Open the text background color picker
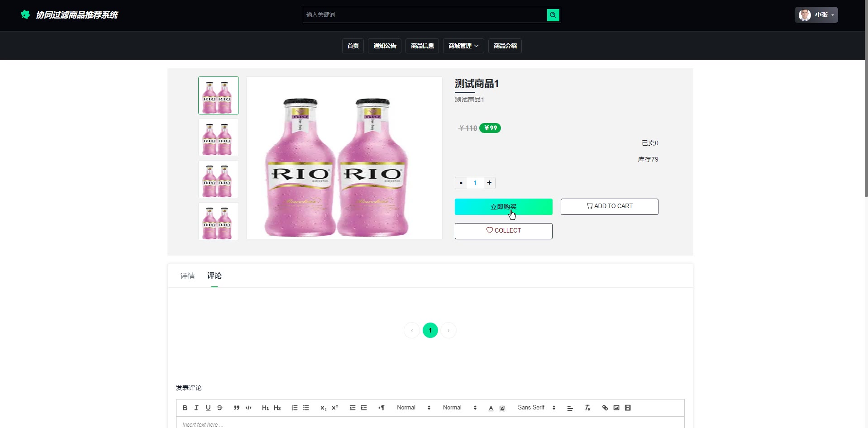The image size is (868, 428). pos(502,408)
